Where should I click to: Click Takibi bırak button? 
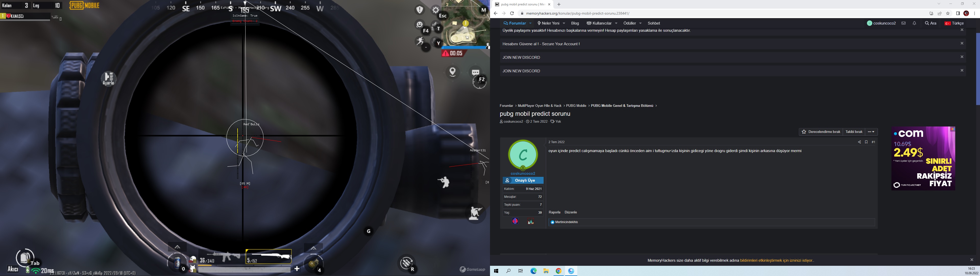[x=854, y=132]
